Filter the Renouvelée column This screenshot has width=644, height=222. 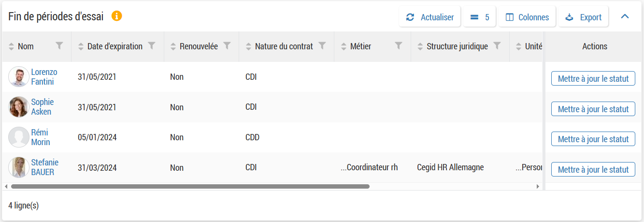pos(227,46)
